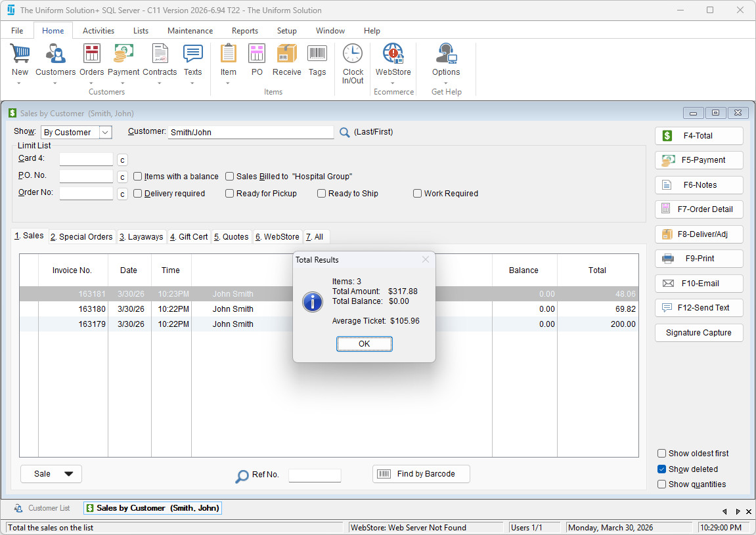Open Contracts from the ribbon
The width and height of the screenshot is (756, 535).
(x=160, y=54)
